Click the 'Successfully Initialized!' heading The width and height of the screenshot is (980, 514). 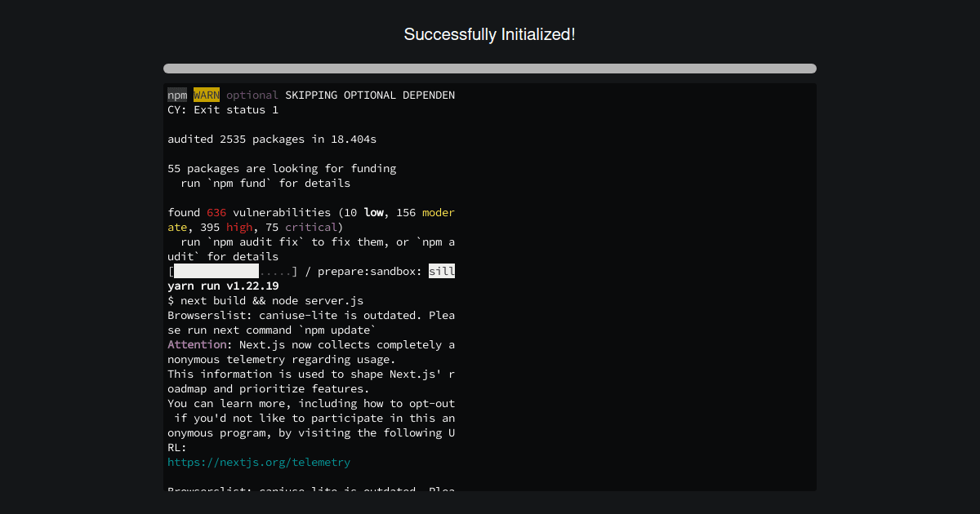[490, 34]
